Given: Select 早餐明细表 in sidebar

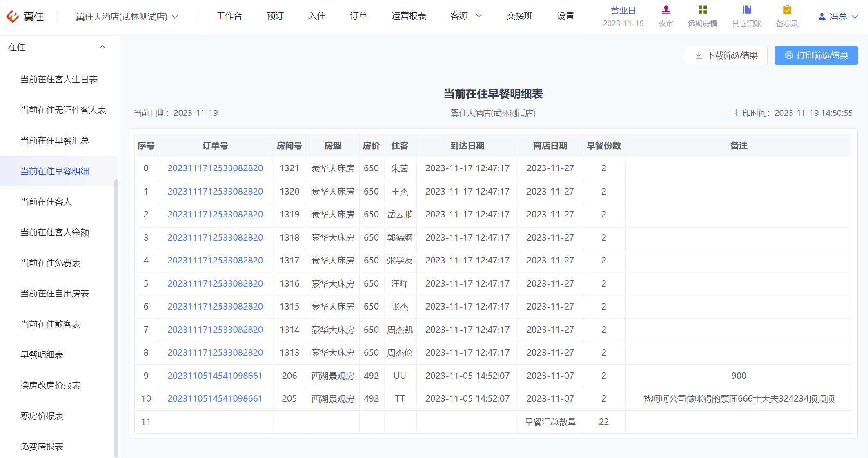Looking at the screenshot, I should [59, 355].
